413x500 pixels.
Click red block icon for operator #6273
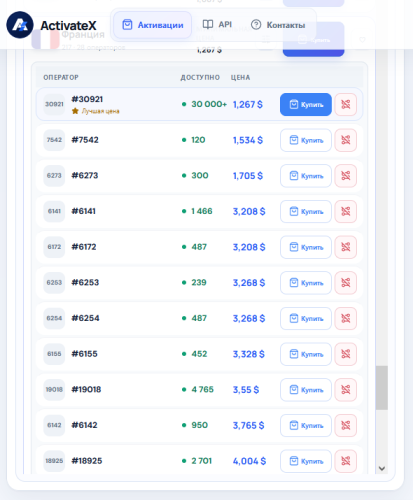346,176
